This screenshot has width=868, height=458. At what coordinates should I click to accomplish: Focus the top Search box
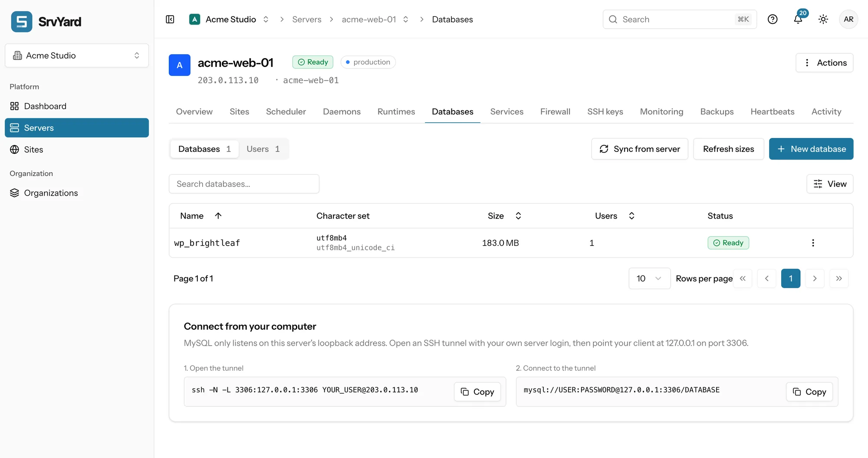[680, 20]
